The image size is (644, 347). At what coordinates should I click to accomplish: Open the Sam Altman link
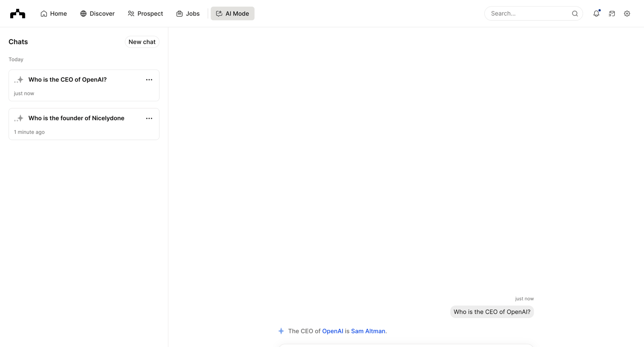368,331
